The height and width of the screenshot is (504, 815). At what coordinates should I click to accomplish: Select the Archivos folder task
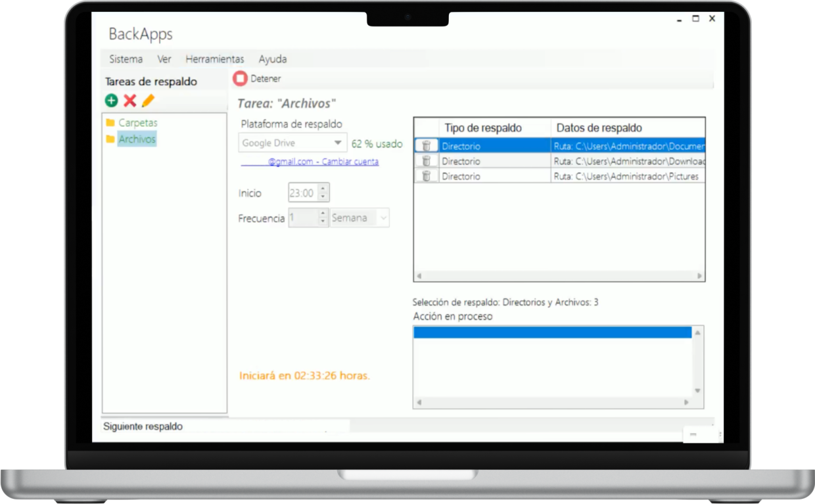pos(137,139)
